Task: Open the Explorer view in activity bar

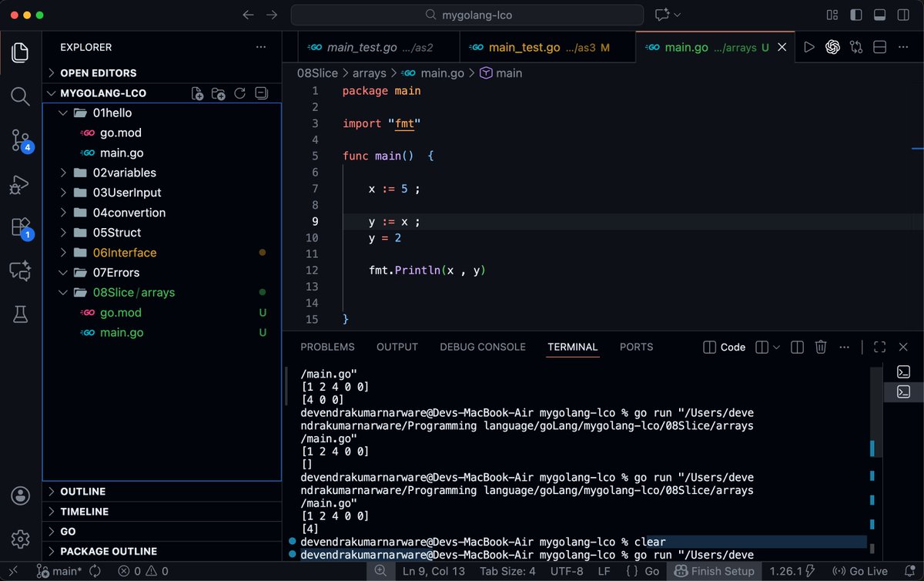Action: pos(20,52)
